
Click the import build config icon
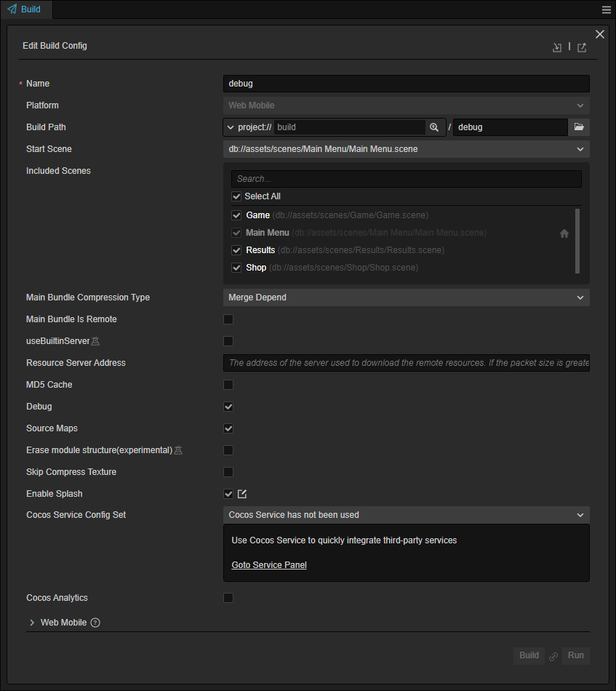coord(557,47)
